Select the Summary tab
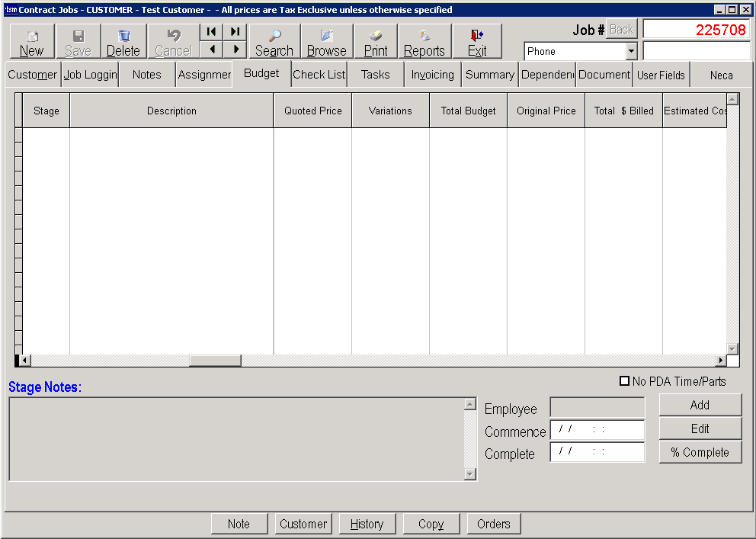 tap(489, 75)
